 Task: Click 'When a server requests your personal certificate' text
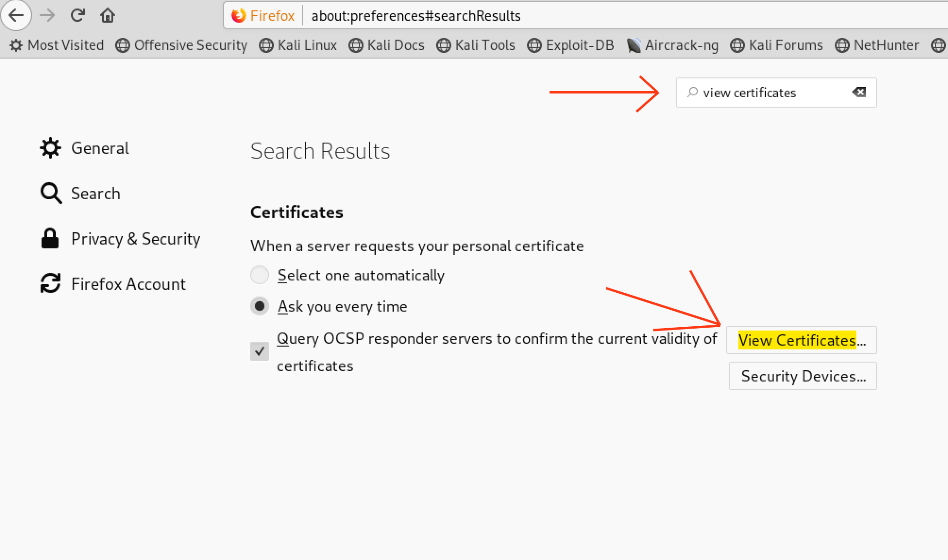417,246
